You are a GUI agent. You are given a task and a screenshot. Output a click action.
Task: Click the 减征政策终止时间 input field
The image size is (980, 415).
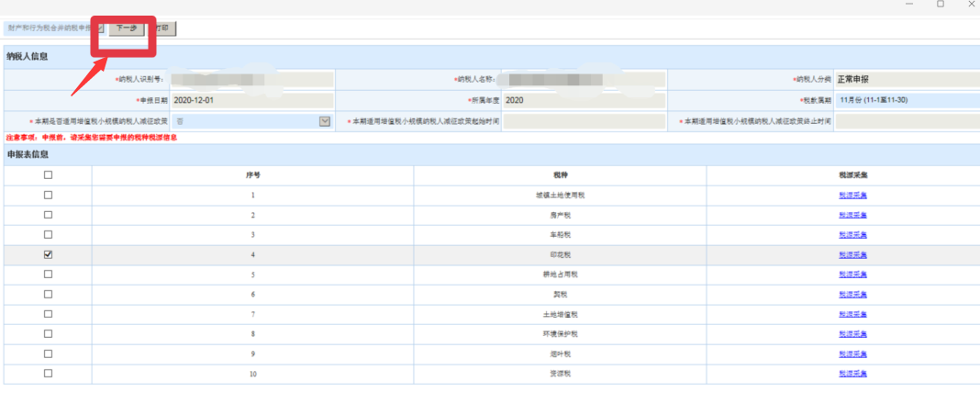906,121
